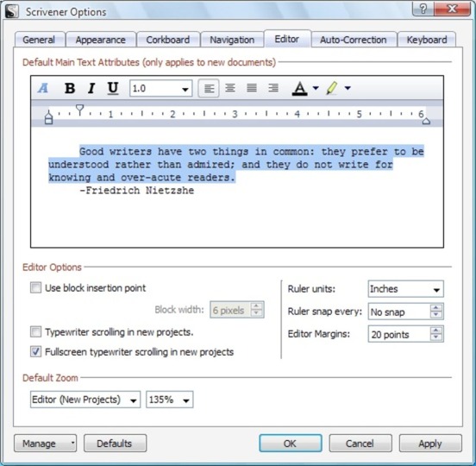The width and height of the screenshot is (476, 466).
Task: Click the left indent marker on ruler
Action: pyautogui.click(x=48, y=117)
